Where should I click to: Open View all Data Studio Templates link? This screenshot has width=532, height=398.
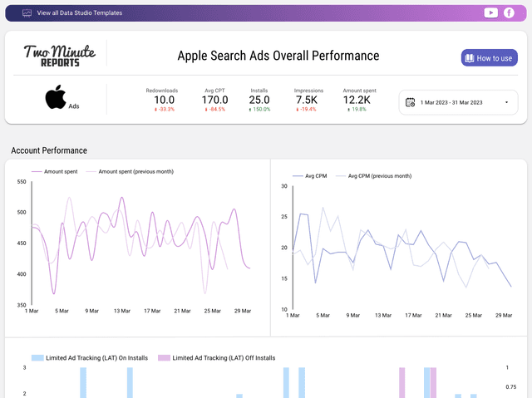(x=80, y=13)
